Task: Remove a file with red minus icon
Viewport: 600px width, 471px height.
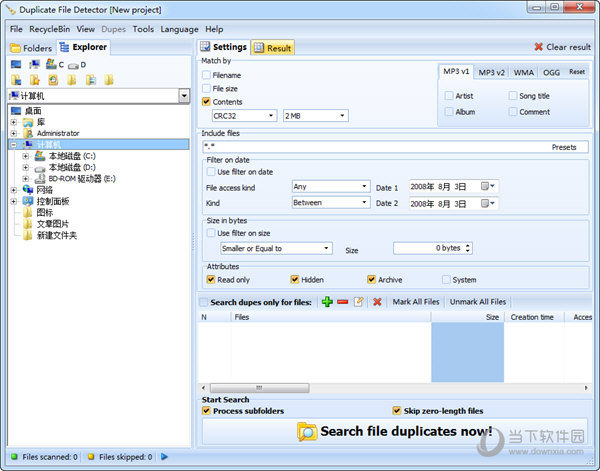Action: 343,302
